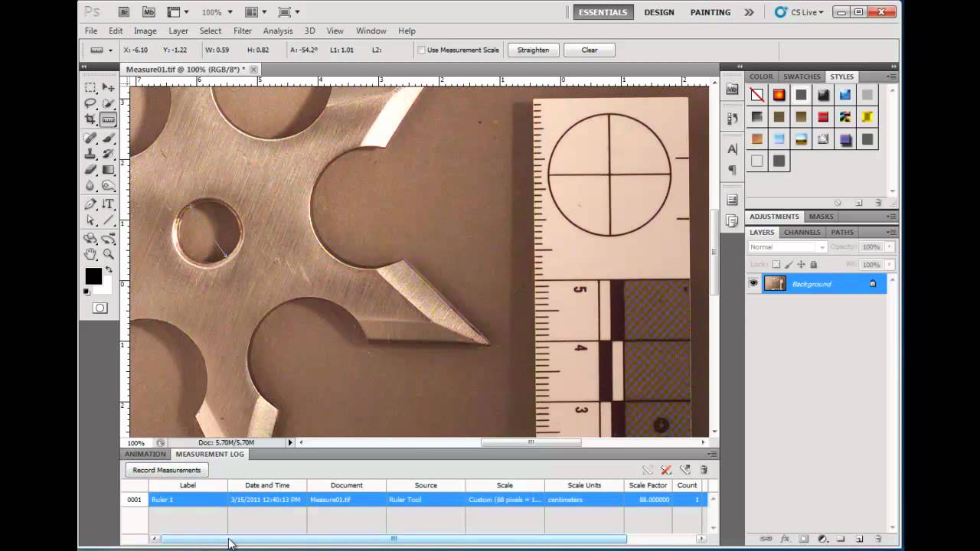
Task: Delete the selected measurement with the trash icon
Action: pyautogui.click(x=704, y=470)
